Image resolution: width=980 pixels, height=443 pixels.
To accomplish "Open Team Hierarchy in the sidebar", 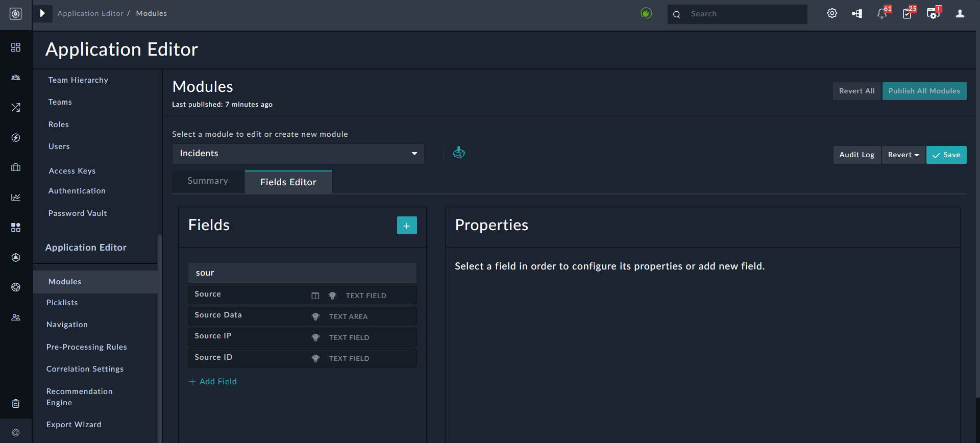I will tap(78, 80).
